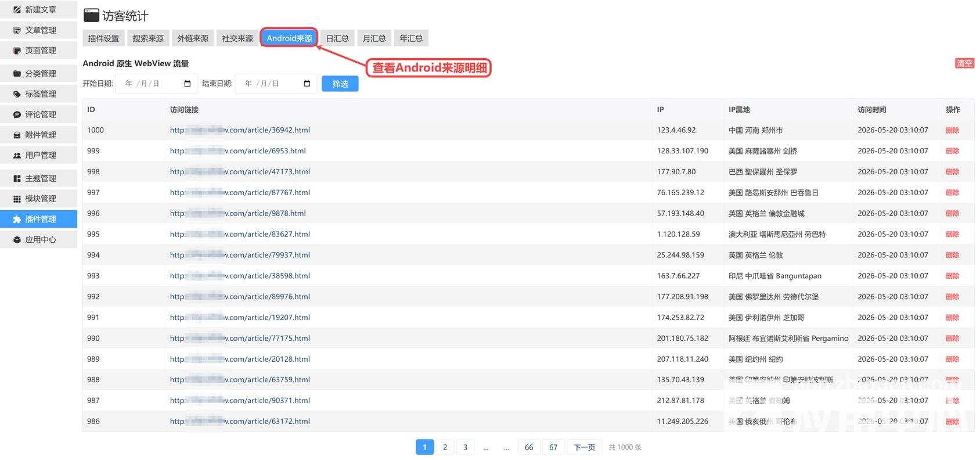
Task: Open link article/79937.html
Action: [x=240, y=255]
